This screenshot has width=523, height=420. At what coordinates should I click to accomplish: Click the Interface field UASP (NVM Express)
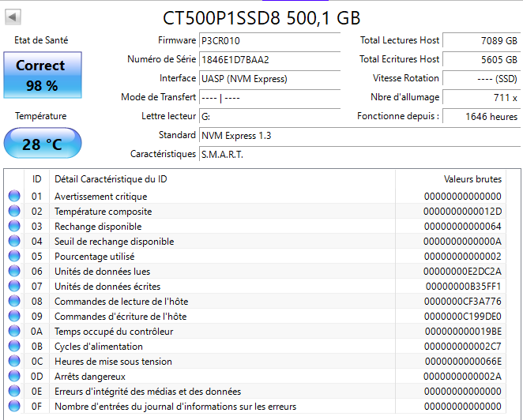coord(269,79)
